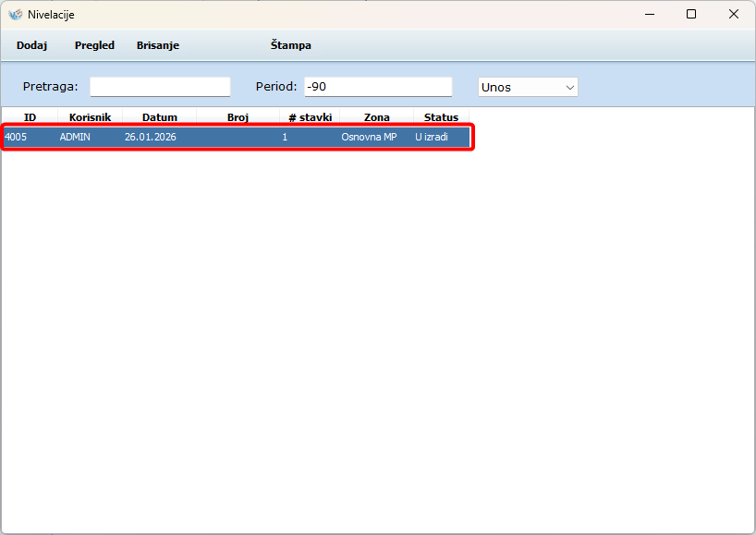Click the Zona column header
The image size is (756, 535).
click(x=376, y=117)
